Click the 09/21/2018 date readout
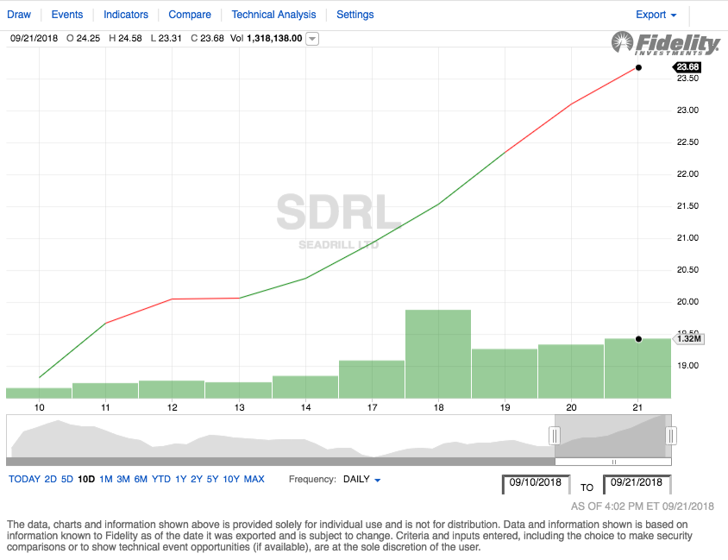The height and width of the screenshot is (560, 728). (34, 39)
